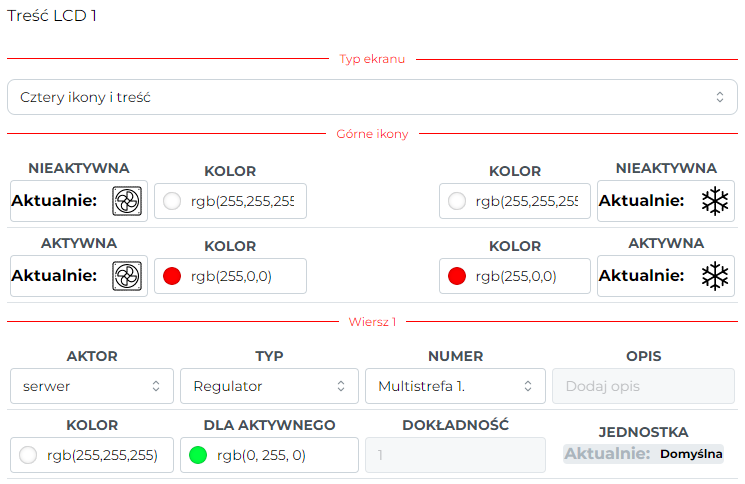Open the AKTOR dropdown showing serwer
745x484 pixels.
coord(92,386)
